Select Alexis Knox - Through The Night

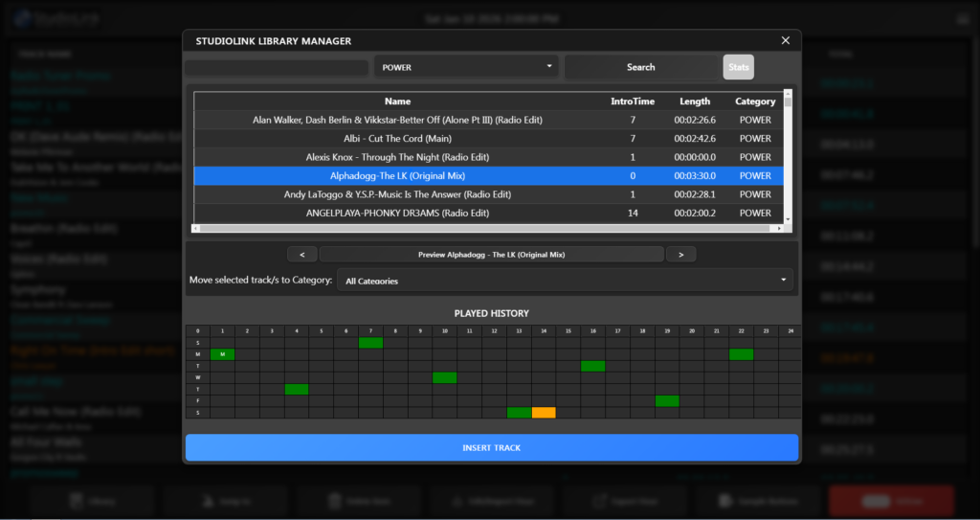point(489,157)
